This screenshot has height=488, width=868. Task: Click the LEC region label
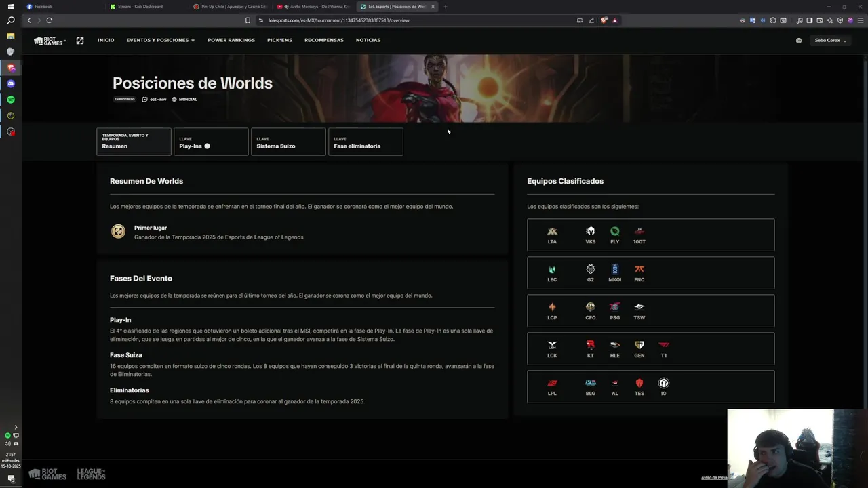point(552,279)
